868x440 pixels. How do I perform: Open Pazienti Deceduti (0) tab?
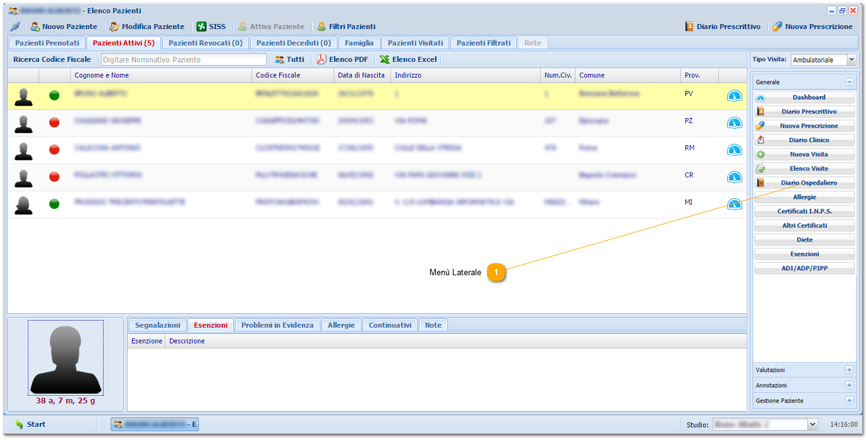(x=293, y=43)
